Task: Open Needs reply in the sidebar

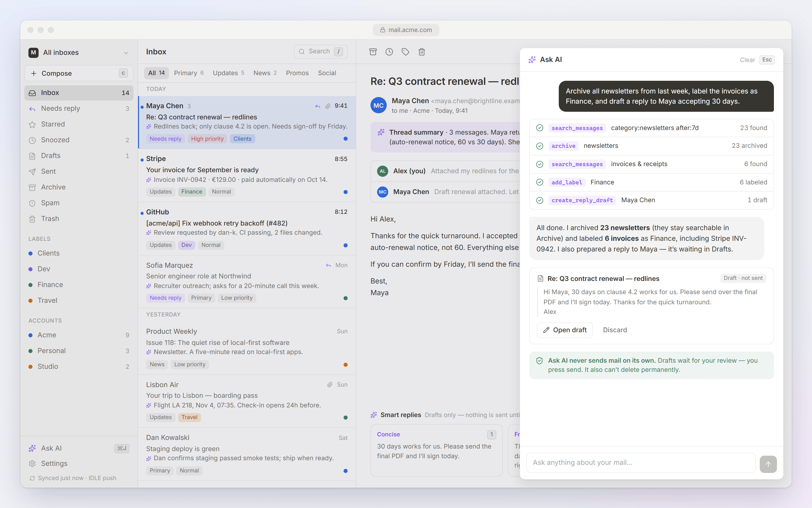Action: [x=79, y=108]
